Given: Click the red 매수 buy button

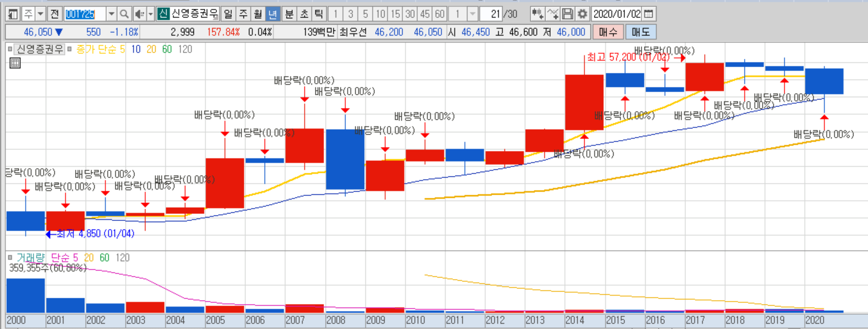Looking at the screenshot, I should (608, 32).
